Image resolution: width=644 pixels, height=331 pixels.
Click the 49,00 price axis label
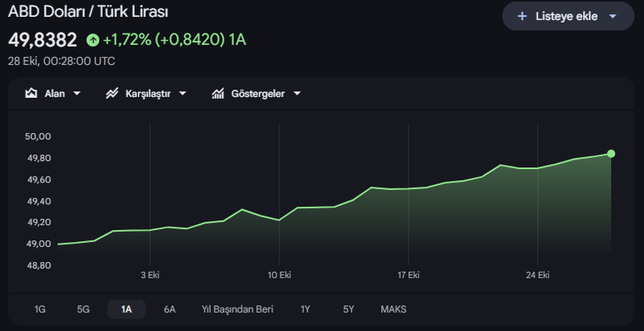pos(39,244)
